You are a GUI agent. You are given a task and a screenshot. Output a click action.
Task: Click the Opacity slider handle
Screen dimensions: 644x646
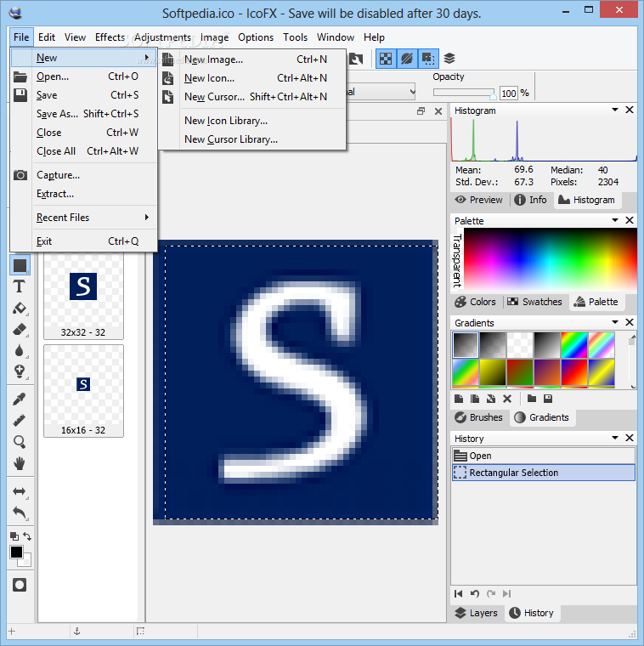point(493,95)
